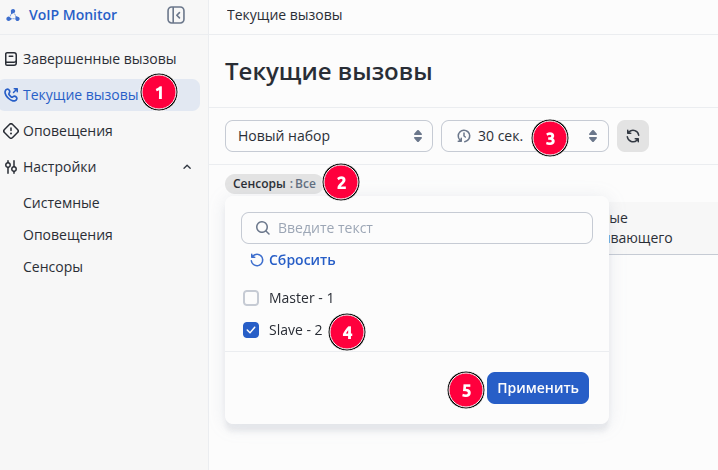This screenshot has width=718, height=470.
Task: Click the VoIP Monitor logo icon
Action: coord(13,15)
